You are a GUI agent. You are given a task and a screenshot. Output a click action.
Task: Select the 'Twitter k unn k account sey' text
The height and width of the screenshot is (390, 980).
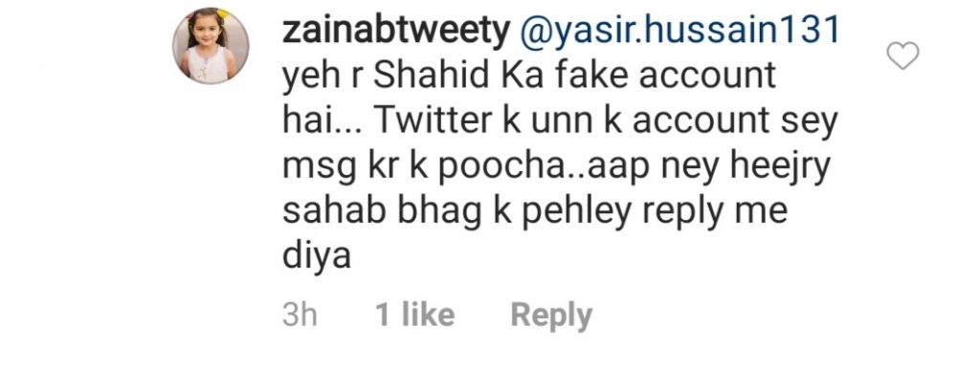click(x=606, y=120)
